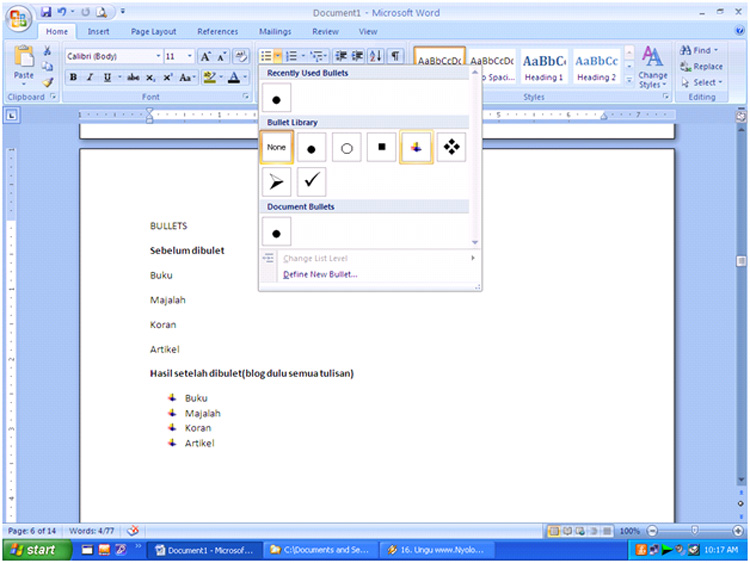Grow font size
The width and height of the screenshot is (750, 563).
pyautogui.click(x=205, y=56)
